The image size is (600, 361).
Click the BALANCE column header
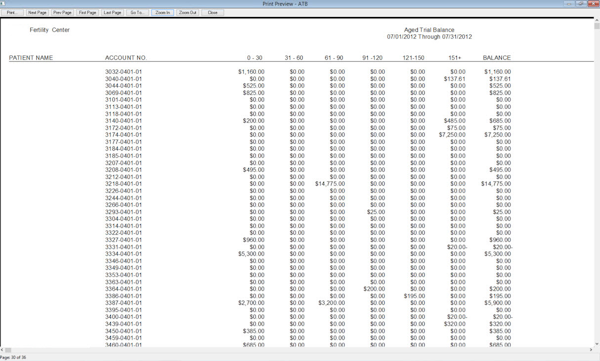coord(497,58)
